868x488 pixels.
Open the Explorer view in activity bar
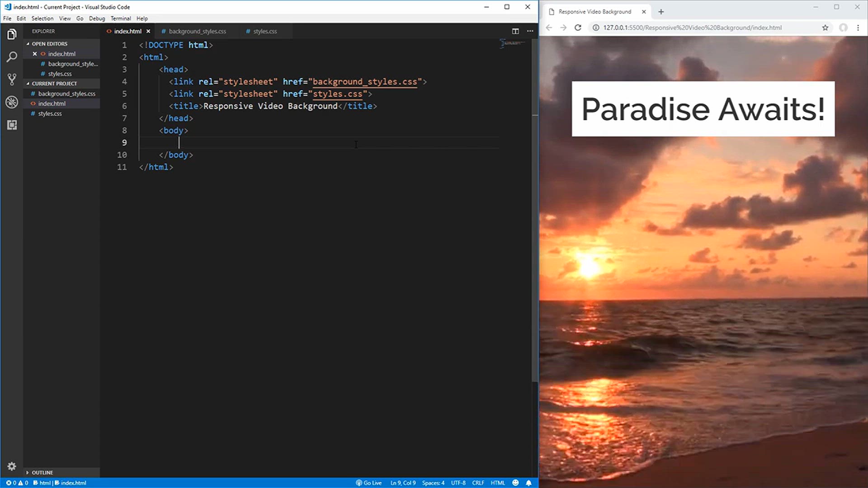[12, 34]
